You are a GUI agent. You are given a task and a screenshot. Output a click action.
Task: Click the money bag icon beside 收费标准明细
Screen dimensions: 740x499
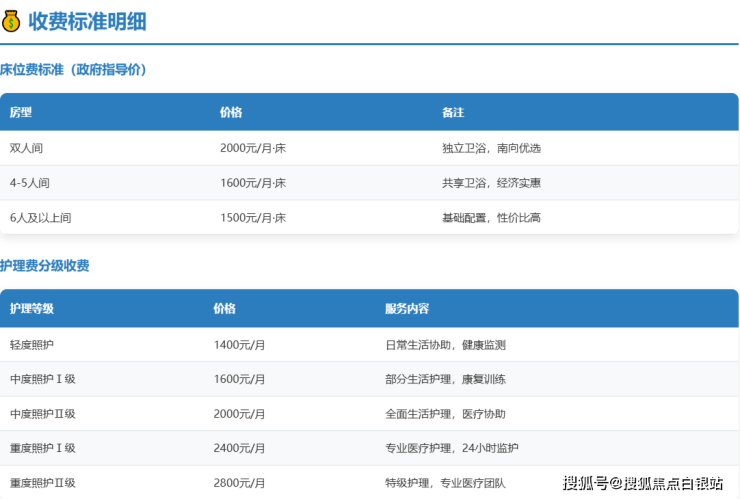click(x=11, y=21)
